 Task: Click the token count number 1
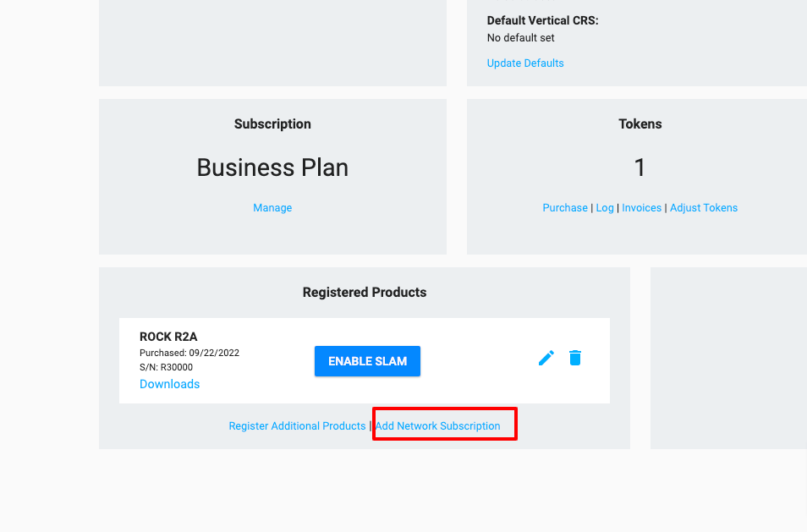640,167
